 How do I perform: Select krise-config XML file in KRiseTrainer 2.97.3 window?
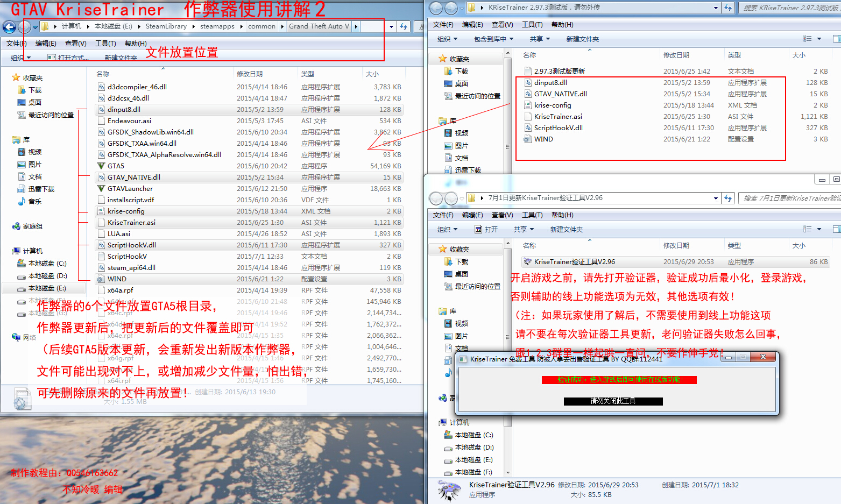(553, 105)
